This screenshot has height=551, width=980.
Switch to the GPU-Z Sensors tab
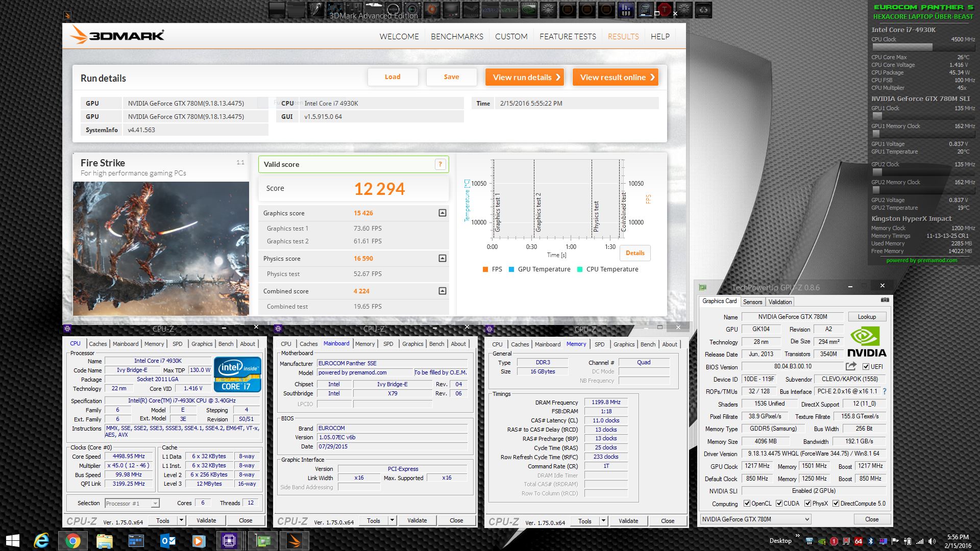[x=752, y=302]
